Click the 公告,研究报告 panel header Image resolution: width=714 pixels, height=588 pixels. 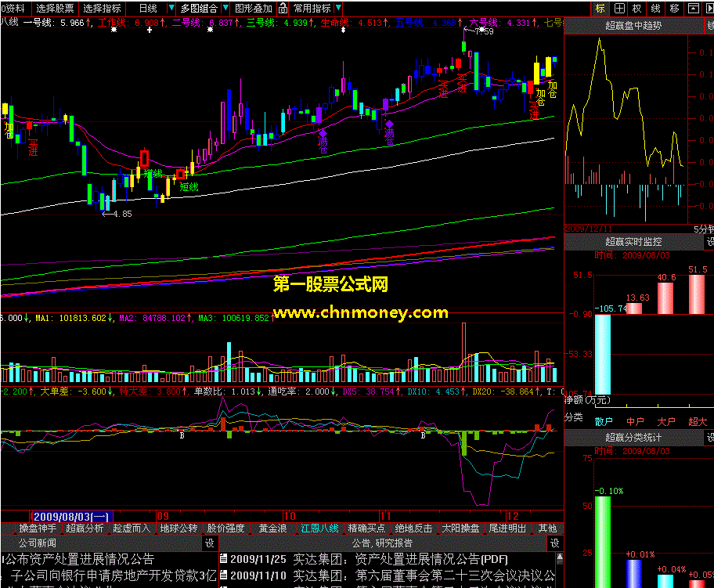pos(383,543)
